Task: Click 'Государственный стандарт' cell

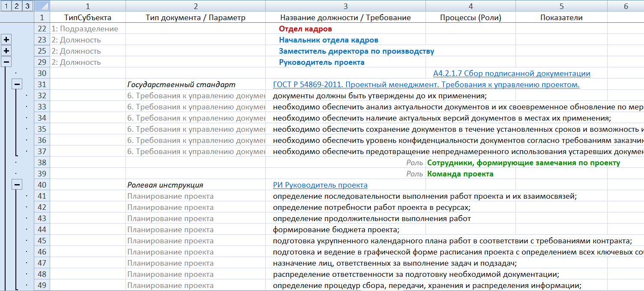Action: point(181,85)
